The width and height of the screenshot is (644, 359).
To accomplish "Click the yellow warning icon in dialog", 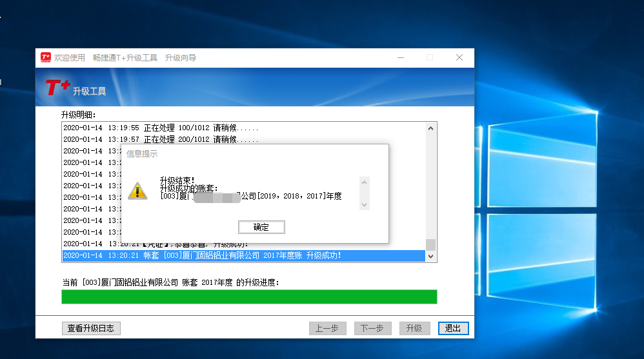I will [137, 191].
